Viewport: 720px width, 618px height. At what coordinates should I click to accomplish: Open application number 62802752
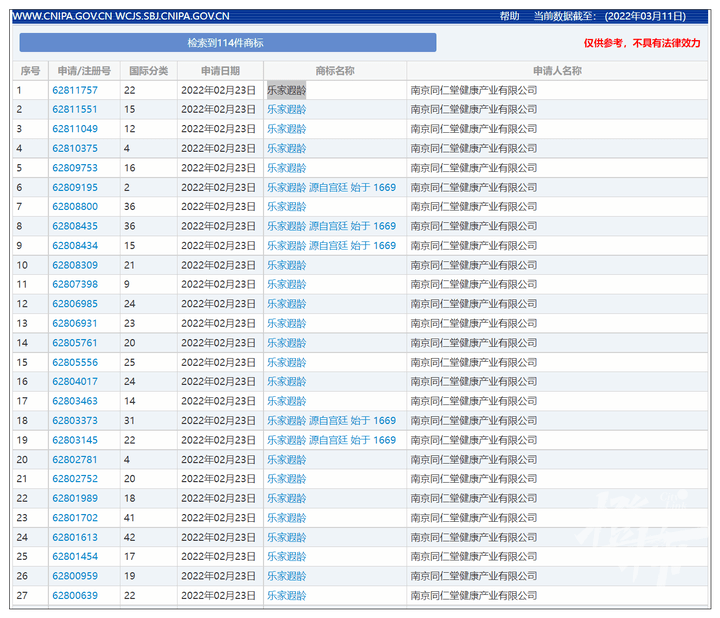click(75, 479)
